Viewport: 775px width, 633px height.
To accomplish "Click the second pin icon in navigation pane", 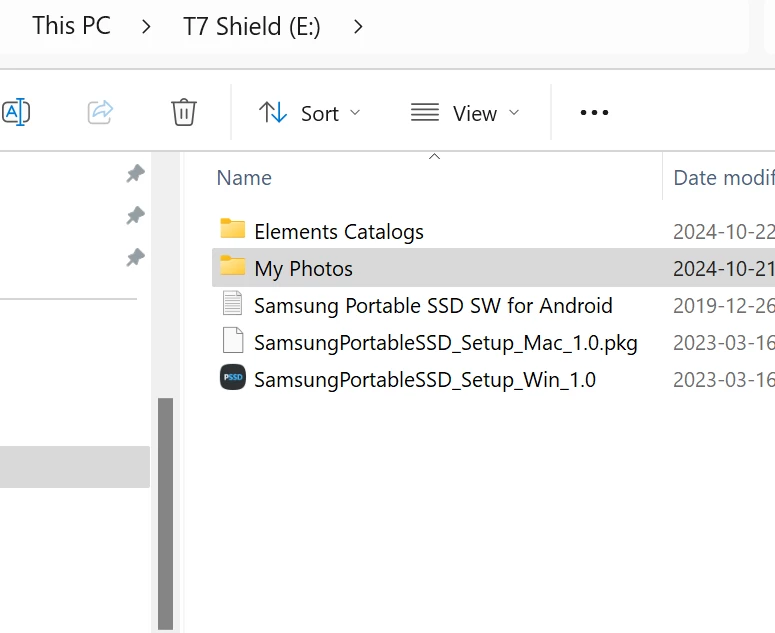I will tap(135, 215).
